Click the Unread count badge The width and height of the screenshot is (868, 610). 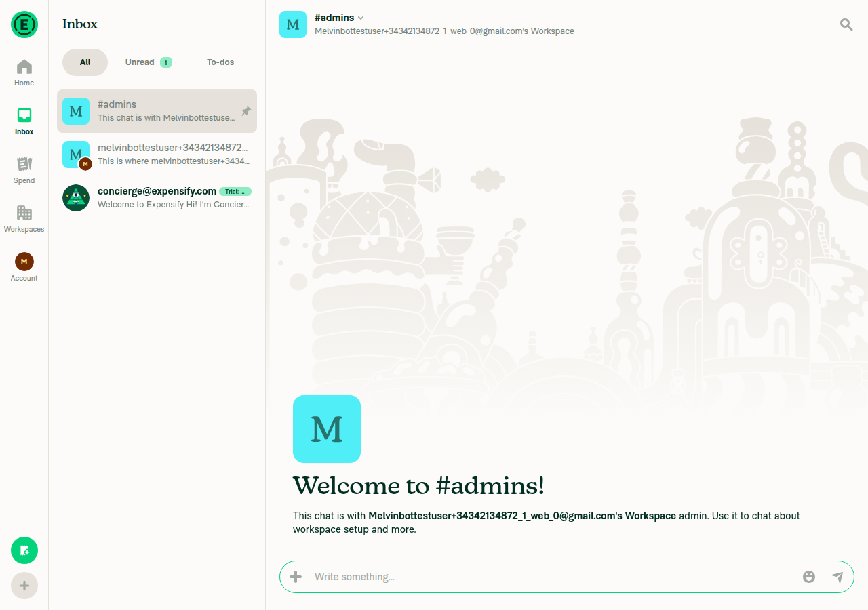(x=166, y=62)
